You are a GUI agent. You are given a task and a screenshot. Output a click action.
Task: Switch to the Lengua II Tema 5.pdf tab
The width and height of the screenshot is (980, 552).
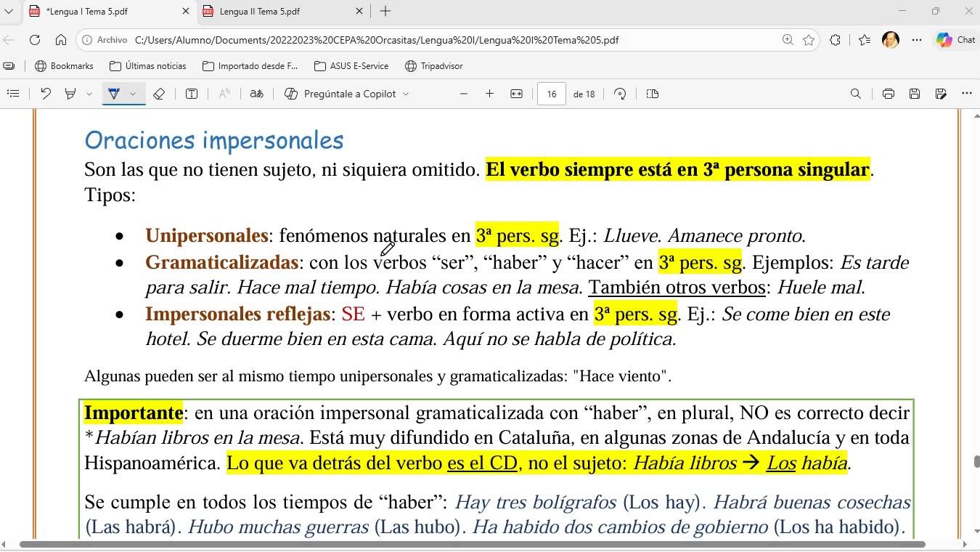click(x=283, y=11)
